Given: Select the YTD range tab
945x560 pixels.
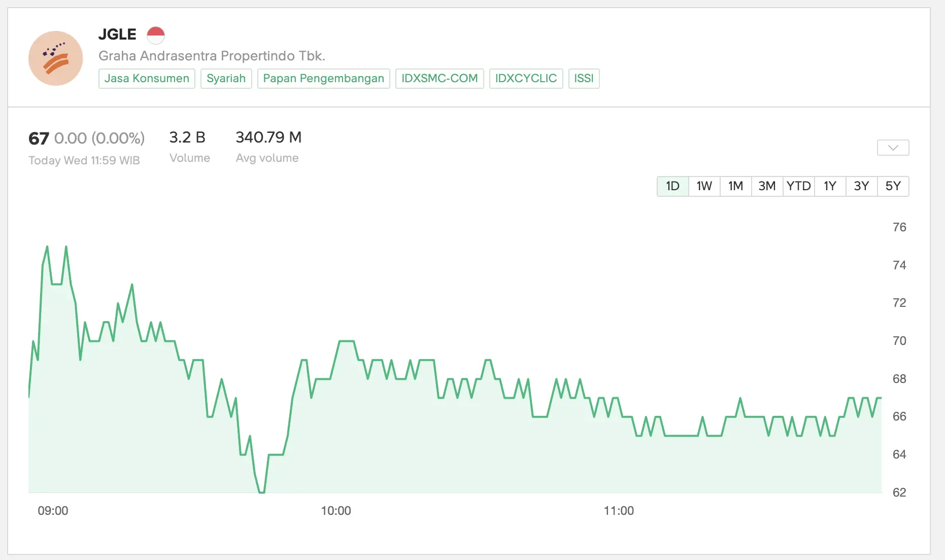Looking at the screenshot, I should point(798,186).
